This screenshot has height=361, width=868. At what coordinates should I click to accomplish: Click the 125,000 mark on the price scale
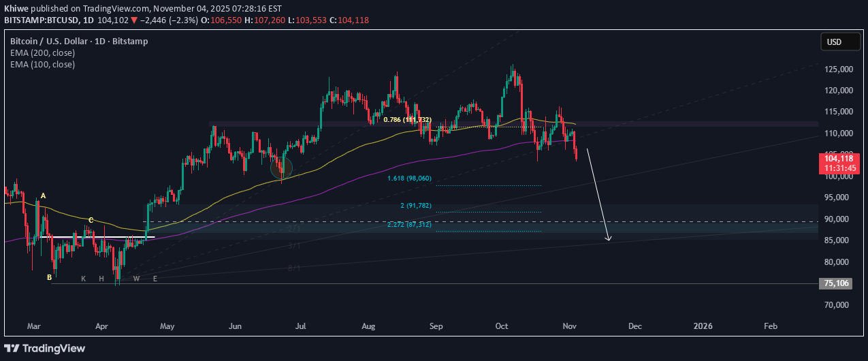pyautogui.click(x=837, y=69)
